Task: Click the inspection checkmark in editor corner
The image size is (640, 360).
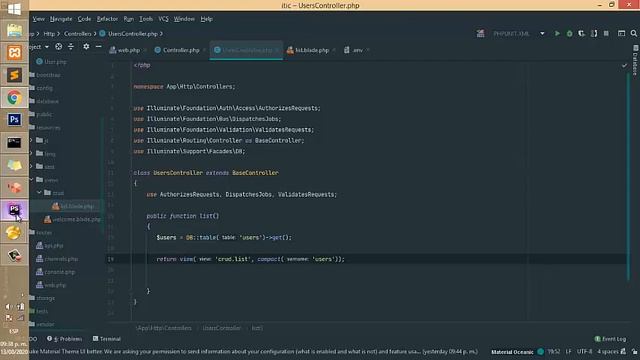Action: coord(624,65)
